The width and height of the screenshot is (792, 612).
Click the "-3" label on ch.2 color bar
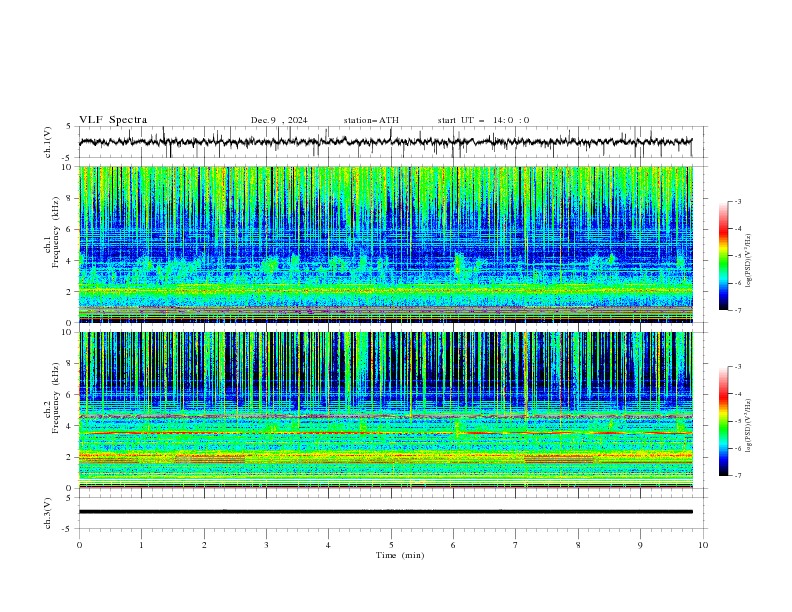pyautogui.click(x=737, y=367)
